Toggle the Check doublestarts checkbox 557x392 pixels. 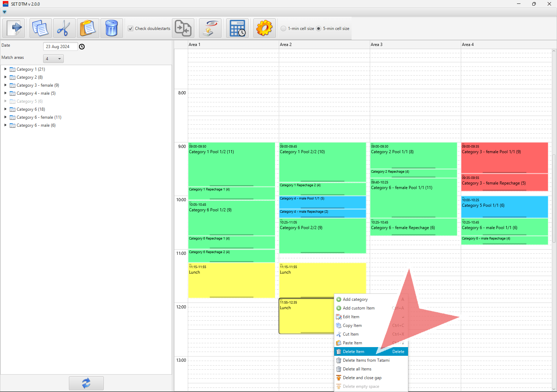point(131,29)
